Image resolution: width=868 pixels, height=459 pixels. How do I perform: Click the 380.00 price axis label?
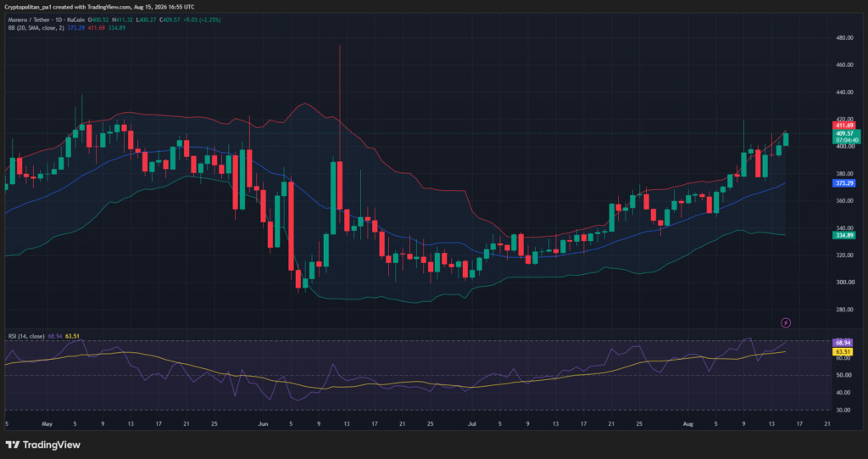pos(845,174)
